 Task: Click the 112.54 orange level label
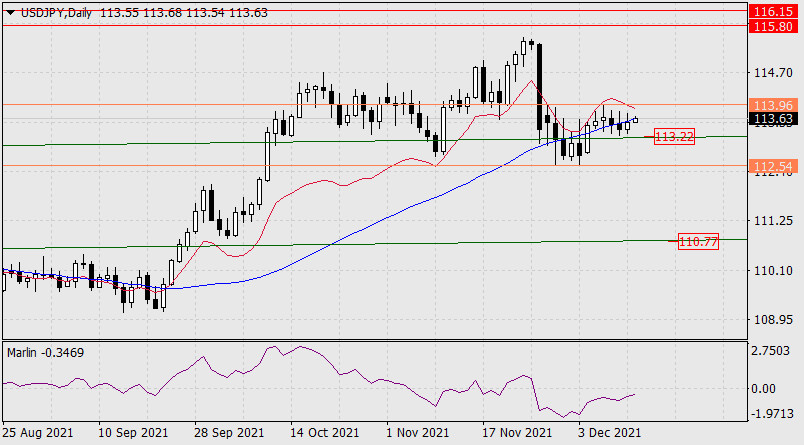(x=774, y=166)
